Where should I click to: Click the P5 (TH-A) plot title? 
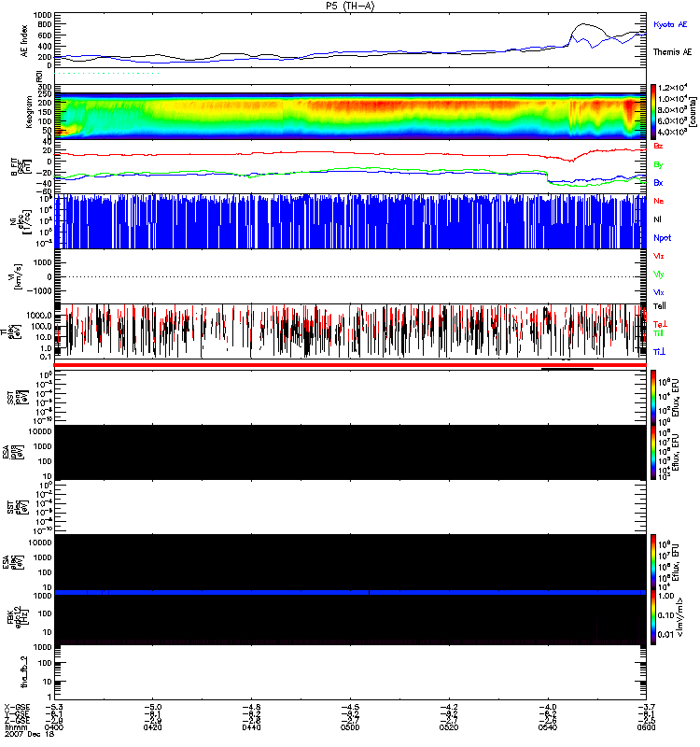(x=350, y=6)
